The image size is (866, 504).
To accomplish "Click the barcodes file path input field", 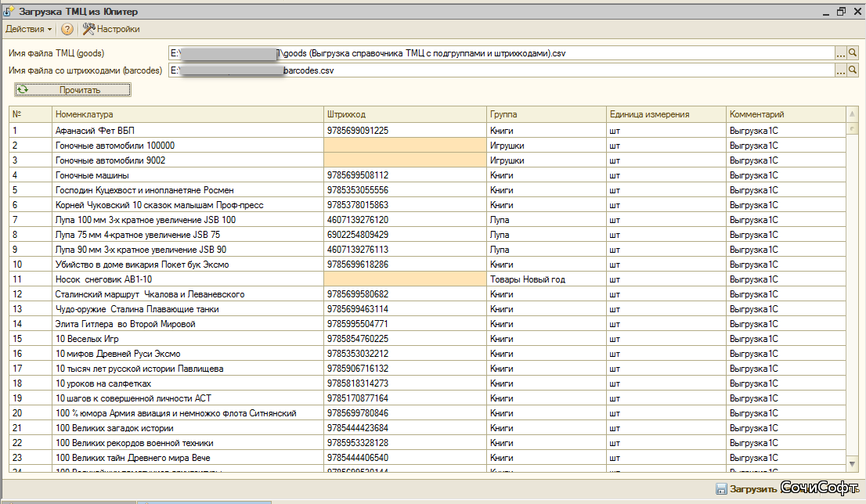I will click(501, 70).
